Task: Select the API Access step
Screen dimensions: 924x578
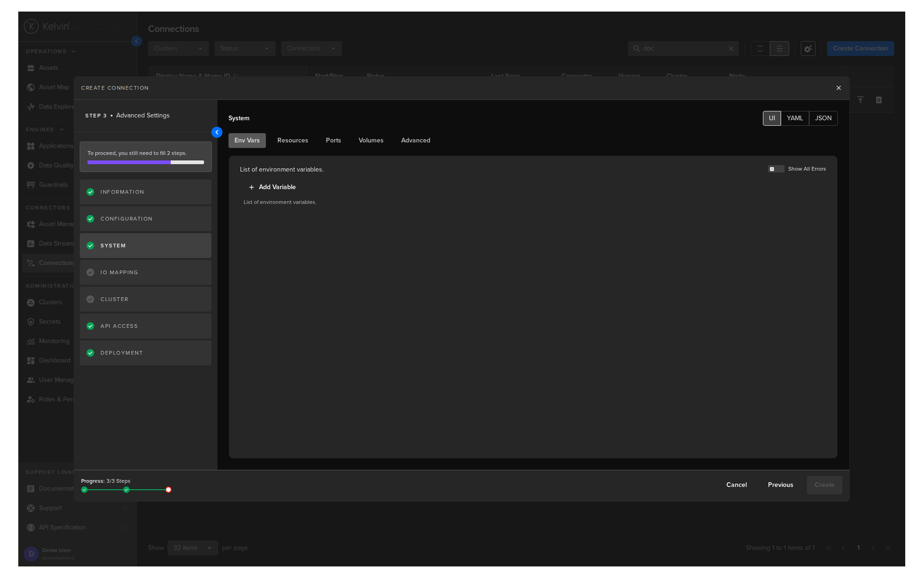Action: click(145, 326)
